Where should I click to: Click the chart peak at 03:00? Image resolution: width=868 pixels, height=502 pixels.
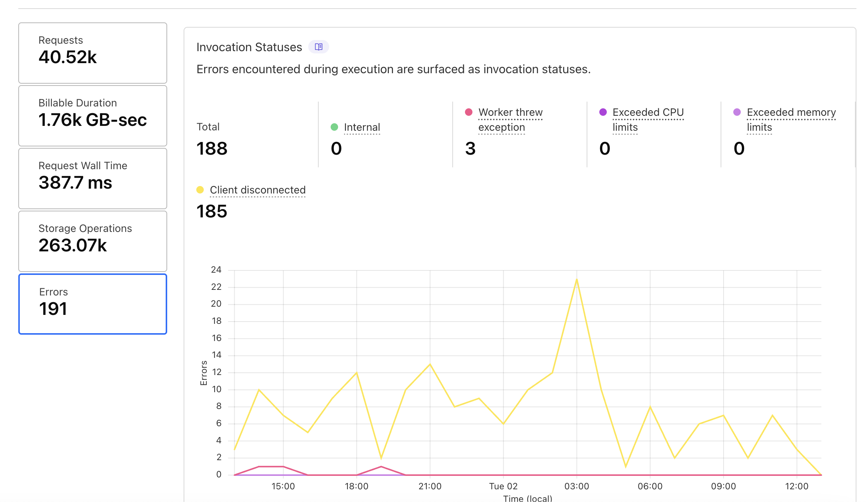pos(577,279)
